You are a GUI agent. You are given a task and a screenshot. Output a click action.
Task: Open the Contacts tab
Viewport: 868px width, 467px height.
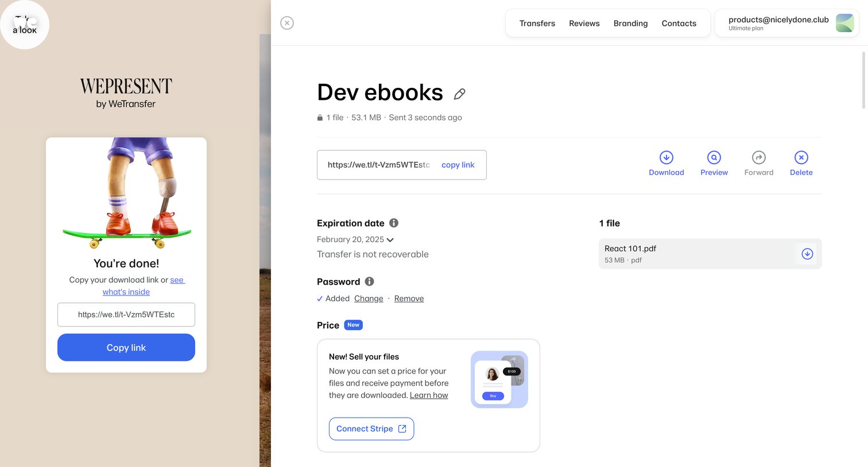(x=679, y=24)
